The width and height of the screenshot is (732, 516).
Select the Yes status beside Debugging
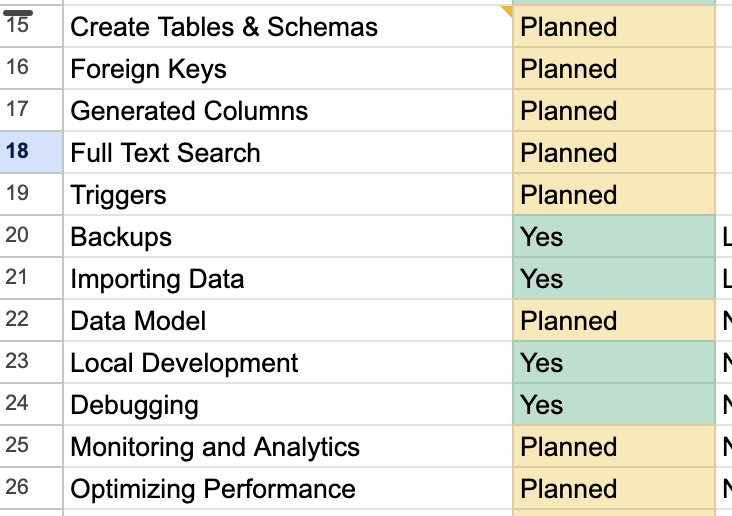(613, 405)
